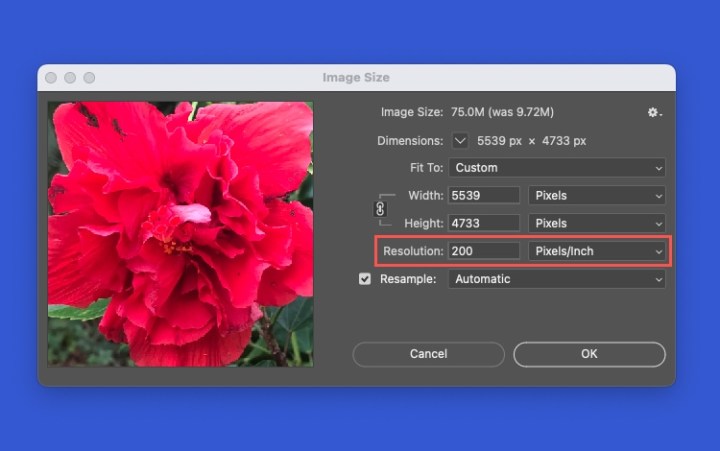Click the middle minimize window button
720x451 pixels.
(70, 78)
